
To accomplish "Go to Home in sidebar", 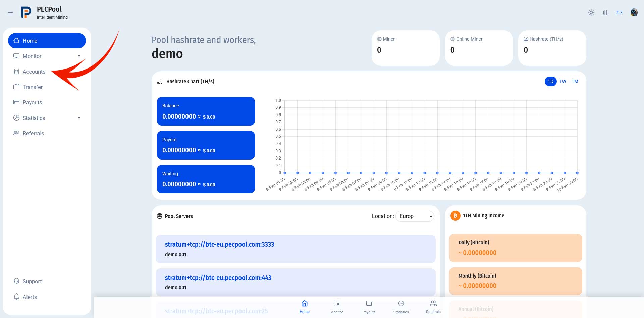I will [x=47, y=41].
